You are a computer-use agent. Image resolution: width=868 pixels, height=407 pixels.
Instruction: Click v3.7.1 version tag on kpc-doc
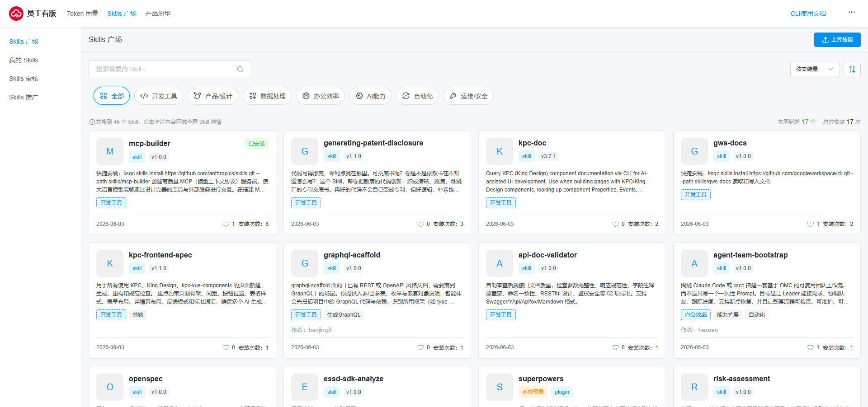[x=548, y=156]
